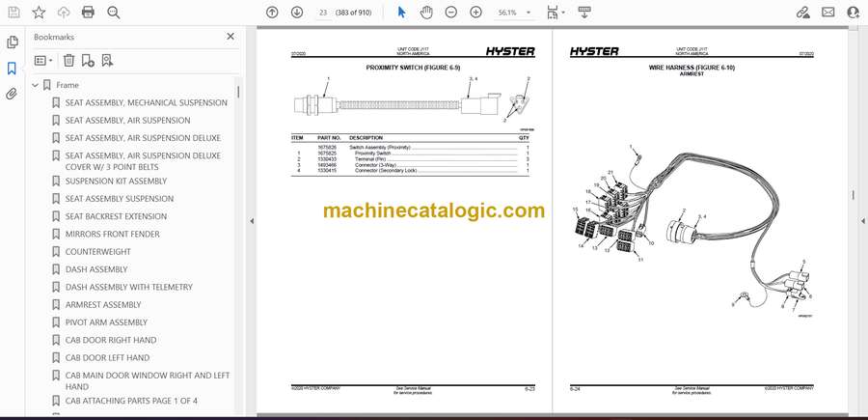This screenshot has width=868, height=420.
Task: Open the bookmark options list dropdown
Action: pos(43,61)
